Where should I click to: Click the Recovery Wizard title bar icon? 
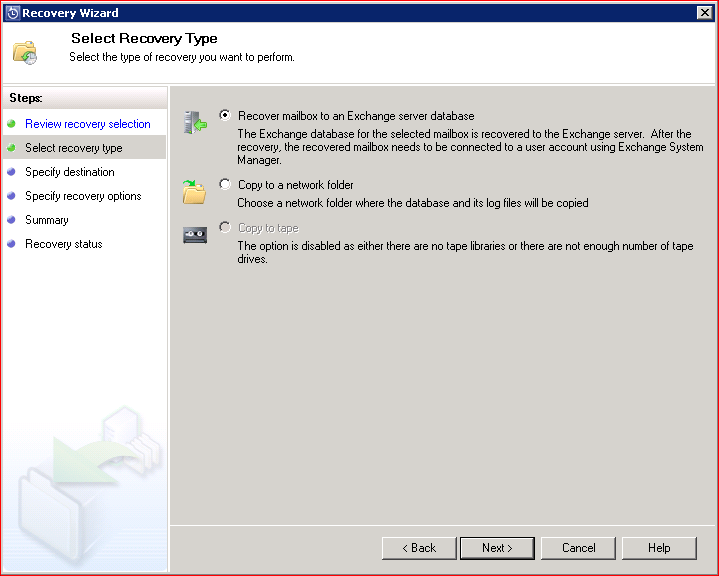coord(11,13)
